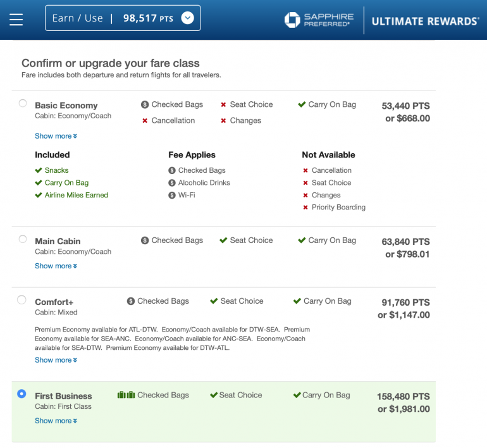487x448 pixels.
Task: Click the Wi-Fi fee dollar icon
Action: tap(172, 196)
